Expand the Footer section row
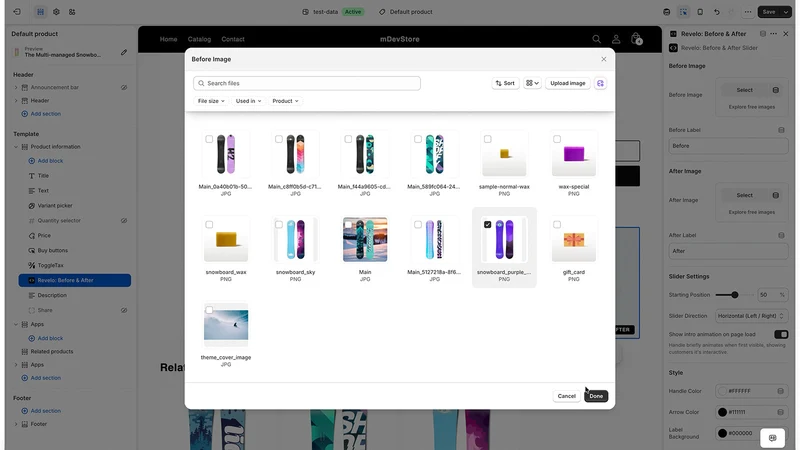800x450 pixels. pyautogui.click(x=16, y=424)
